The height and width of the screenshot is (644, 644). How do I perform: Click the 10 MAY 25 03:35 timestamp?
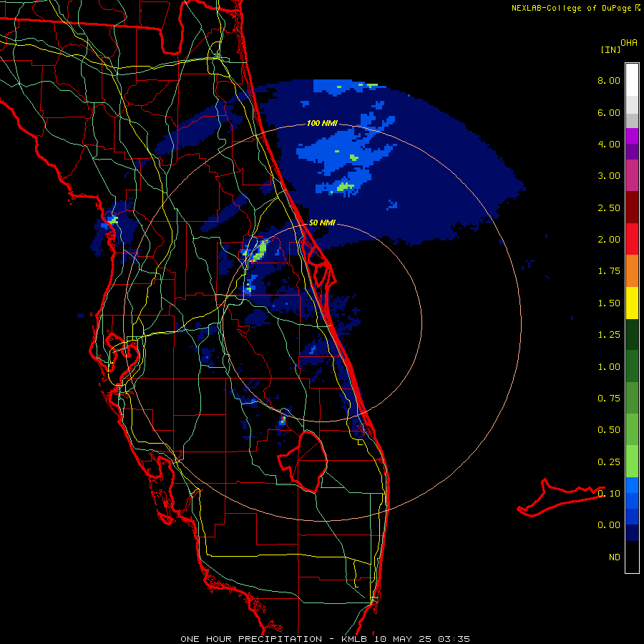[421, 639]
